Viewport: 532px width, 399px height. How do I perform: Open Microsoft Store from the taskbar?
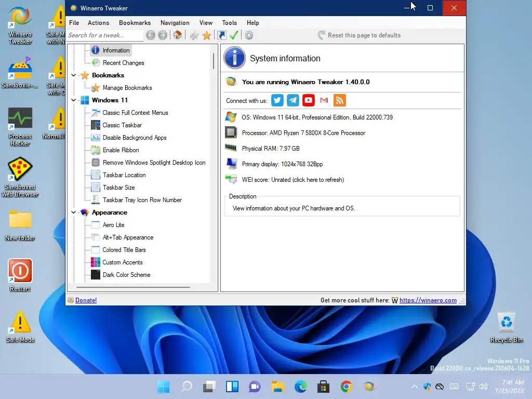(323, 387)
